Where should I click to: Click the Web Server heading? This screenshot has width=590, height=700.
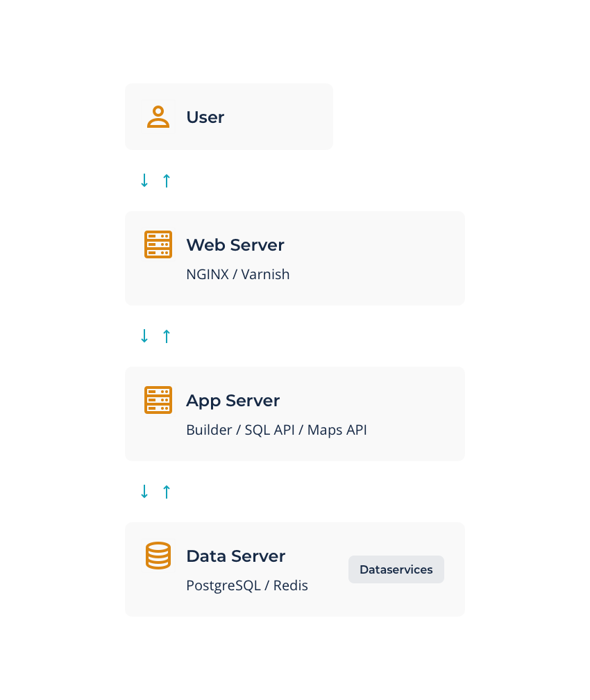(235, 244)
